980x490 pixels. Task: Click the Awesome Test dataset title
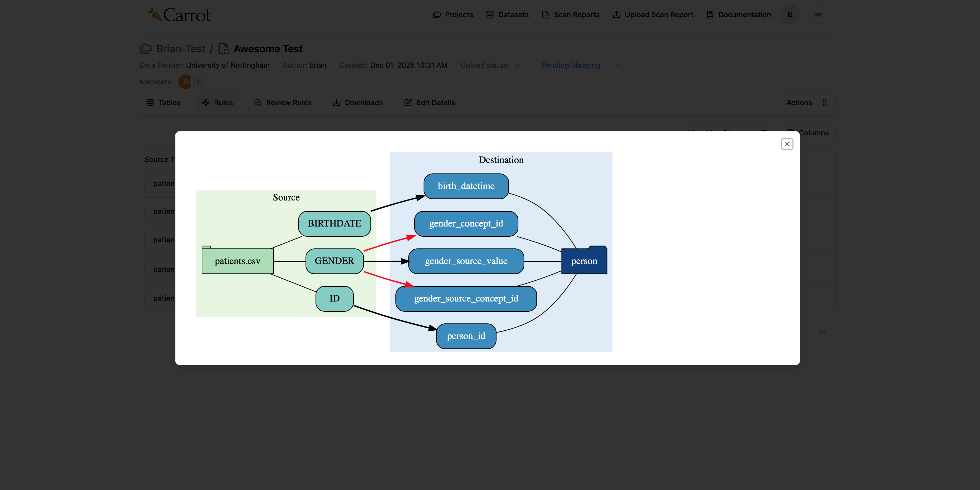coord(268,48)
